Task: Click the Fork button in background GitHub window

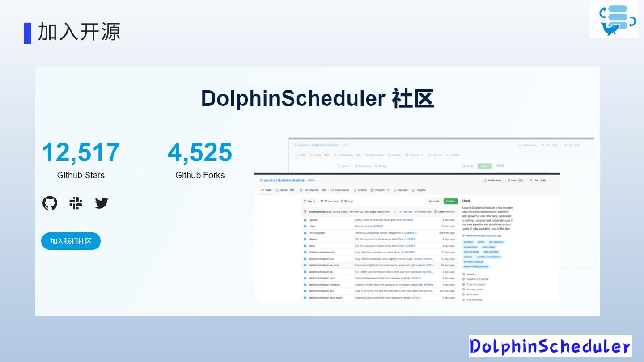Action: (550, 145)
